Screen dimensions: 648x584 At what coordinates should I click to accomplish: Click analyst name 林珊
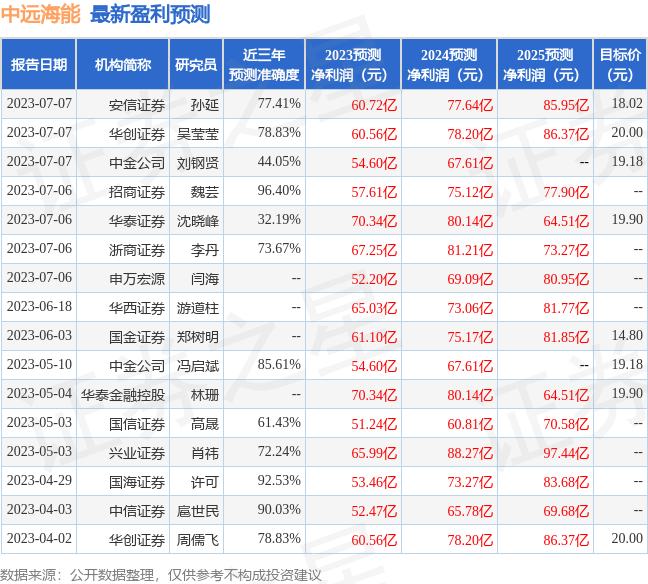pyautogui.click(x=205, y=395)
